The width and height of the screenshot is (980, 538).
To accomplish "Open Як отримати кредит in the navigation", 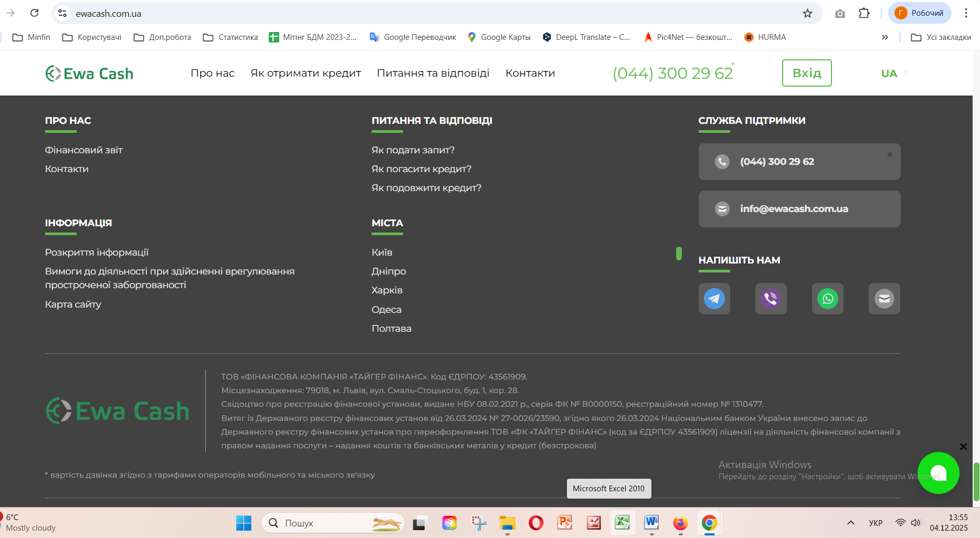I will coord(305,73).
